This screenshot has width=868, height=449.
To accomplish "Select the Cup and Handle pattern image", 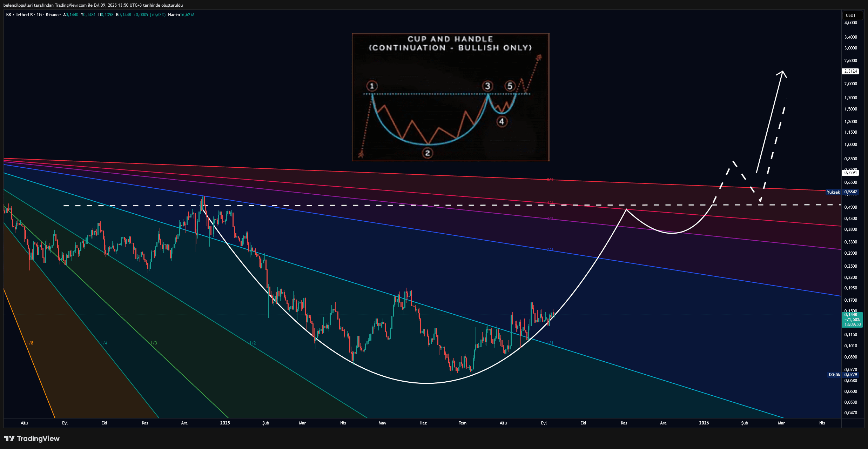I will tap(450, 98).
